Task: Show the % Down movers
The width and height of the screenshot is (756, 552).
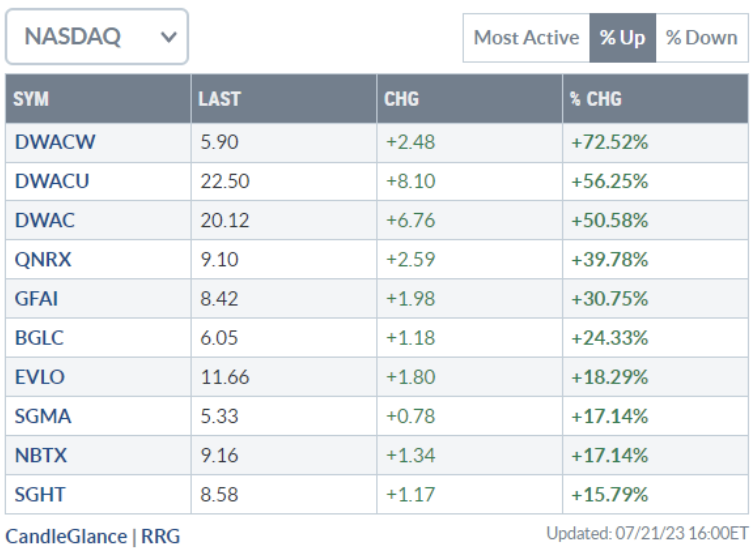Action: coord(701,38)
